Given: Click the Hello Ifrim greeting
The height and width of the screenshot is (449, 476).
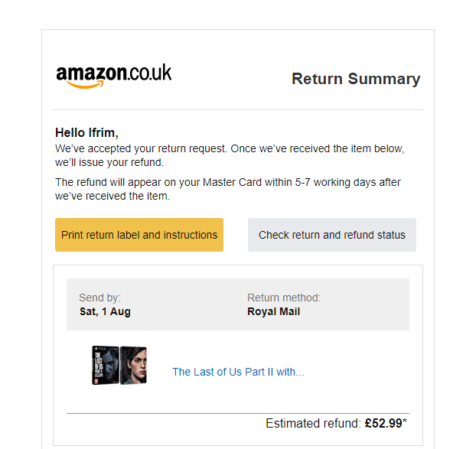Looking at the screenshot, I should pos(86,133).
